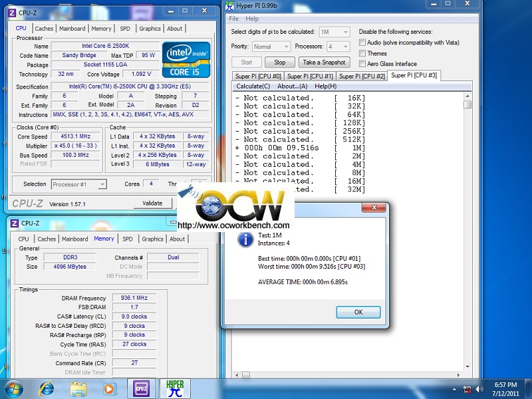Click the Hyper PI title bar icon
Image resolution: width=532 pixels, height=399 pixels.
point(229,6)
